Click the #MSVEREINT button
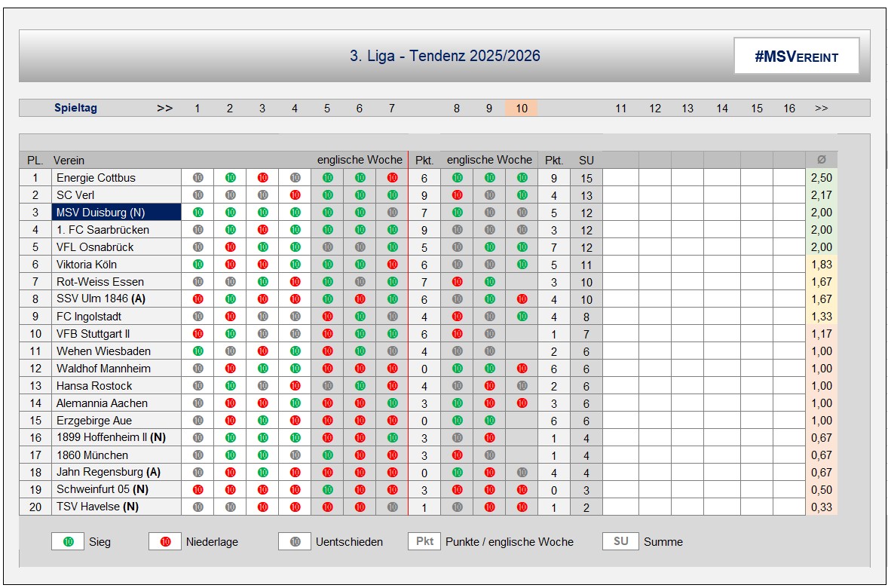The image size is (888, 588). coord(796,57)
